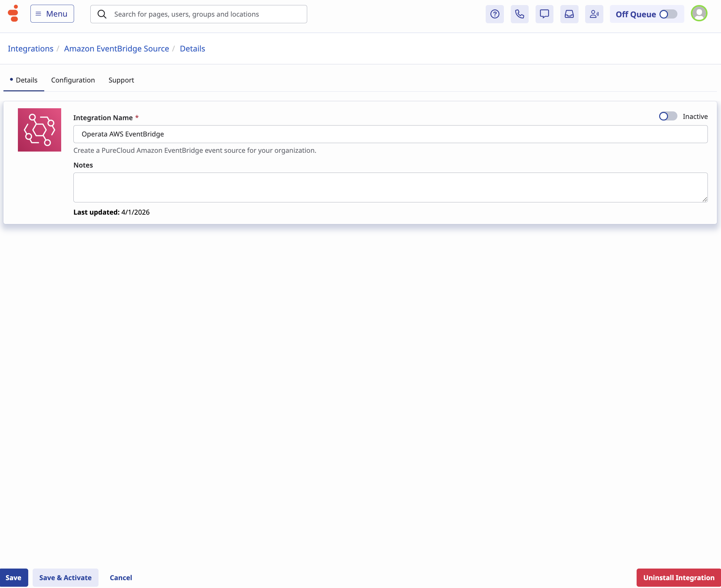Open the Menu dropdown button
The width and height of the screenshot is (721, 588).
[x=52, y=14]
